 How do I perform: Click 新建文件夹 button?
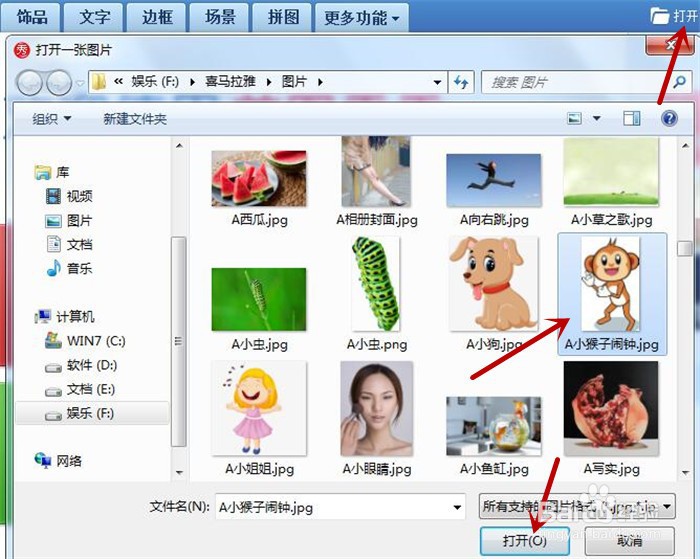135,119
